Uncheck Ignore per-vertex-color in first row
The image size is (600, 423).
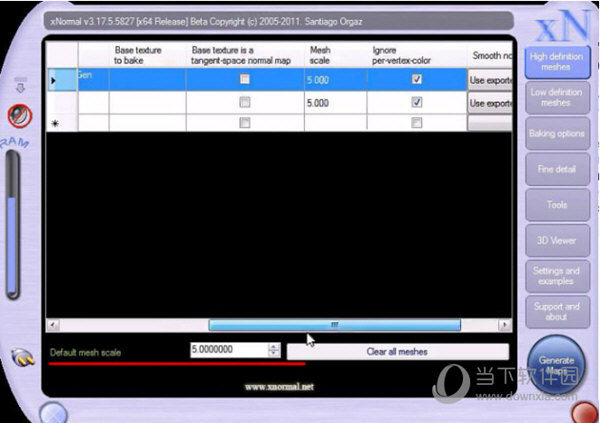tap(417, 79)
